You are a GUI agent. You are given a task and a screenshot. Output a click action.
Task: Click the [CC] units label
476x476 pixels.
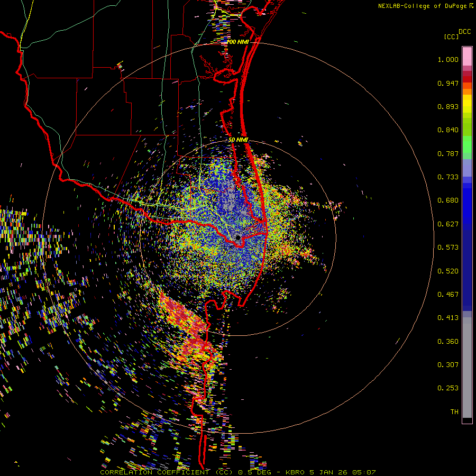tap(451, 36)
